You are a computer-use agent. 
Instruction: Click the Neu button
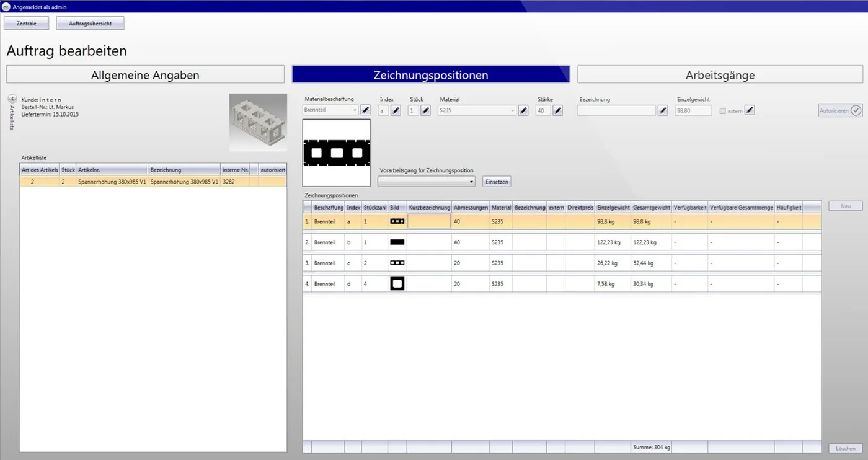coord(846,206)
